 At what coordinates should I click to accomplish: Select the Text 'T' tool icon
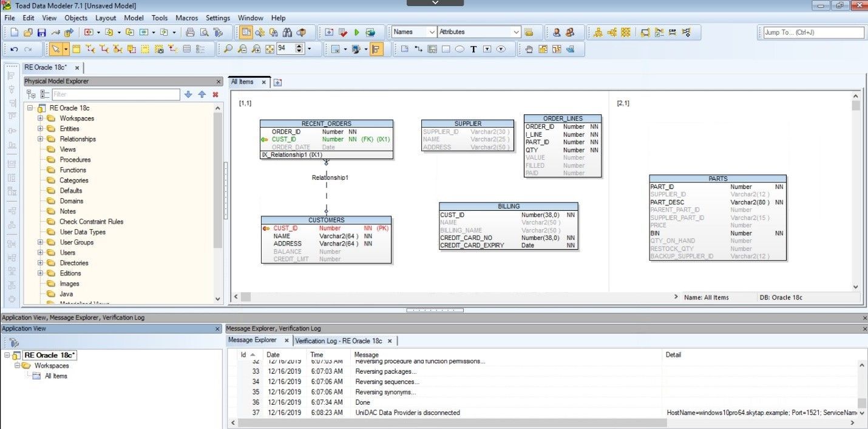473,49
